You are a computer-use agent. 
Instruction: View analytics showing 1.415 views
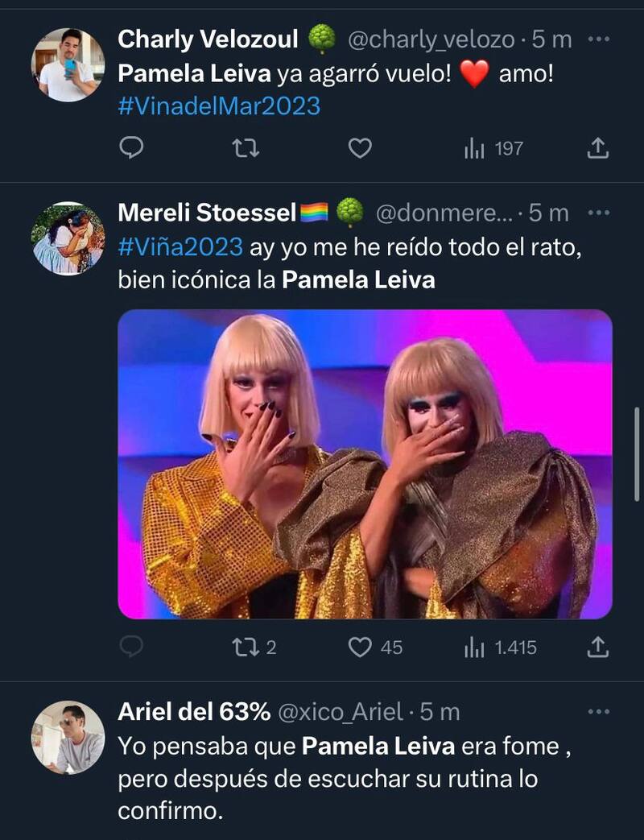[500, 647]
